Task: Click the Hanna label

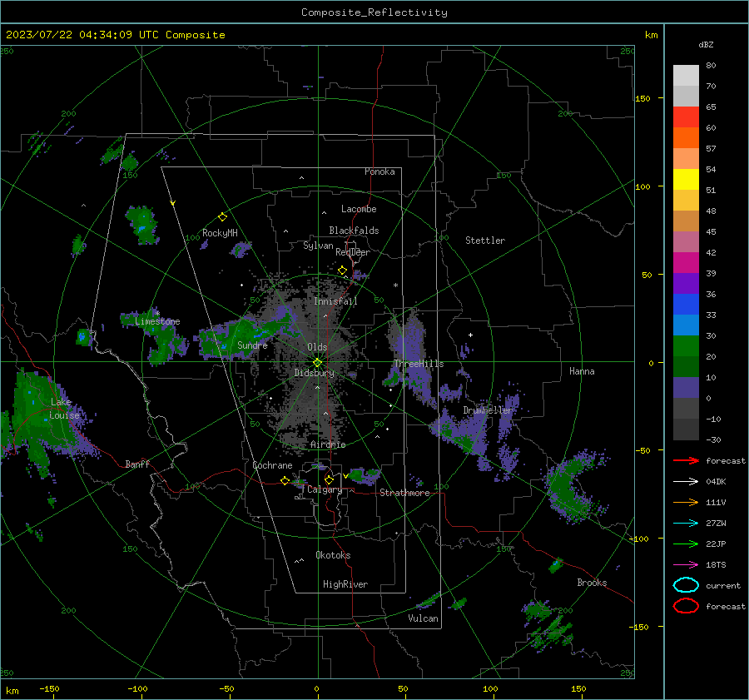Action: 582,371
